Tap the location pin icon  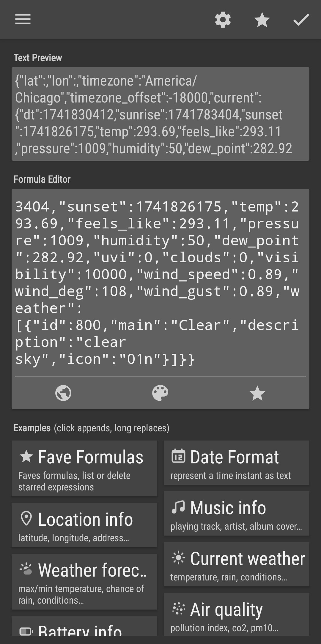point(26,518)
